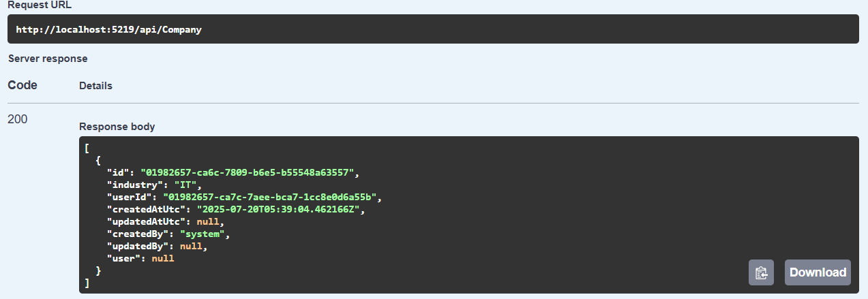Click the userId GUID value ending in 6a55b
Image resolution: width=868 pixels, height=299 pixels.
(x=271, y=198)
